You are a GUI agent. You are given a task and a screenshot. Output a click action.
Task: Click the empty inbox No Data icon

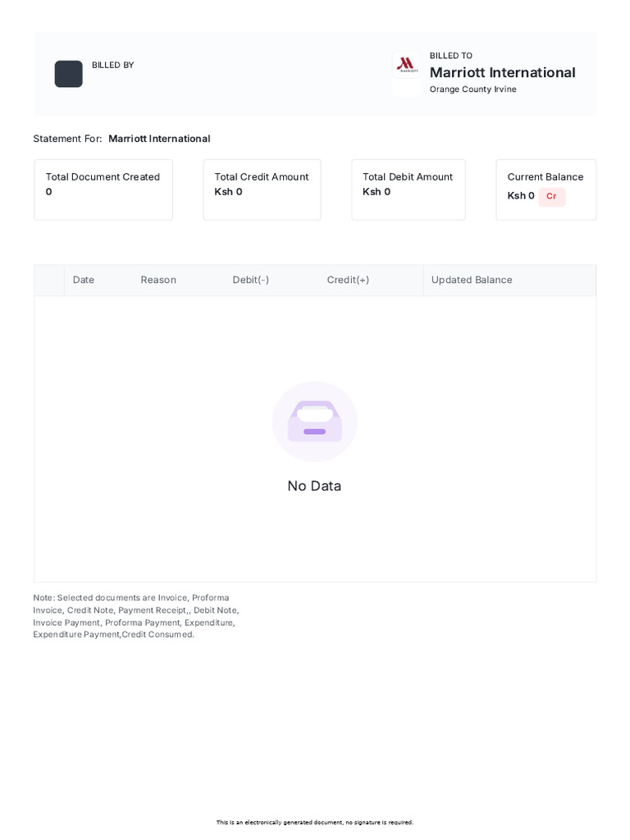click(315, 422)
